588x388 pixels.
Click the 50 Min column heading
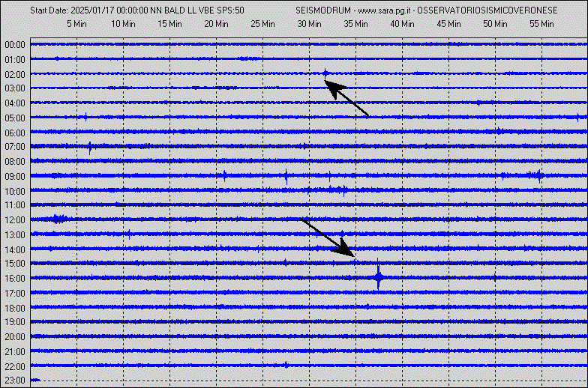495,24
